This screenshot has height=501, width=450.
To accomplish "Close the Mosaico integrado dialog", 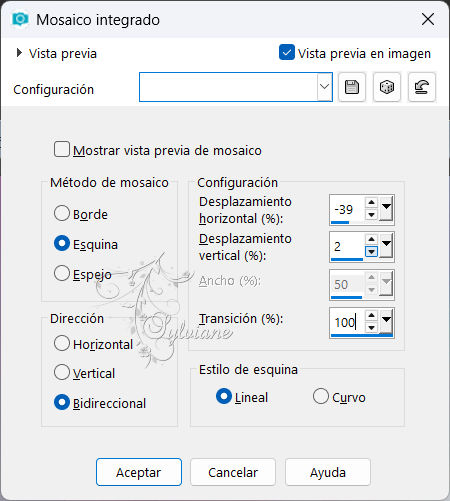I will coord(428,19).
